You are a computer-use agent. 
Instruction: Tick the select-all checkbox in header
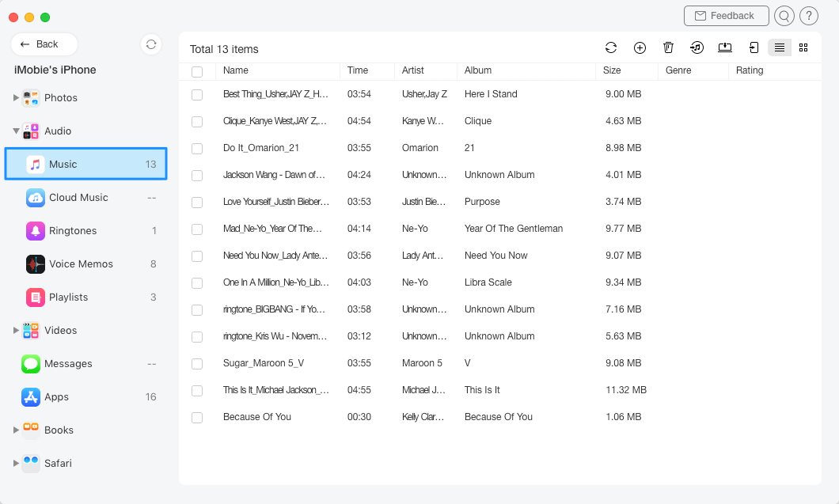pyautogui.click(x=197, y=71)
